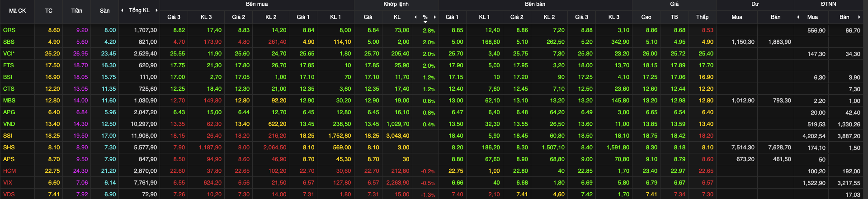868x199 pixels.
Task: Click the TB column header
Action: [x=675, y=17]
